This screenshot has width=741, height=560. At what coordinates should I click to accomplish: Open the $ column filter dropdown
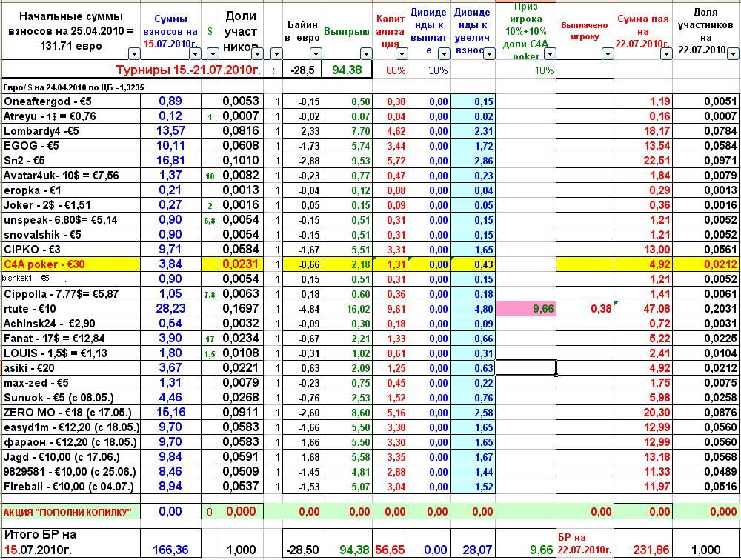pyautogui.click(x=213, y=54)
